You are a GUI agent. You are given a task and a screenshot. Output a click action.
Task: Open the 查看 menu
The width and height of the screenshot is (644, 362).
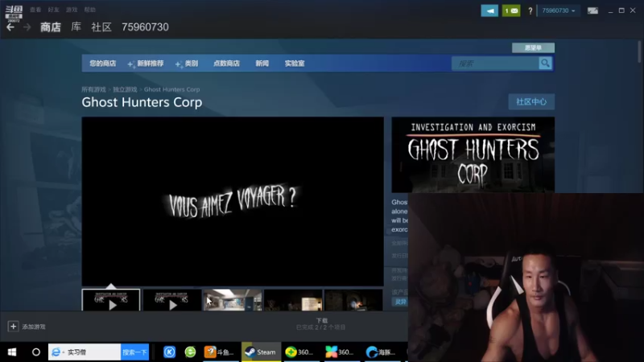click(x=35, y=10)
